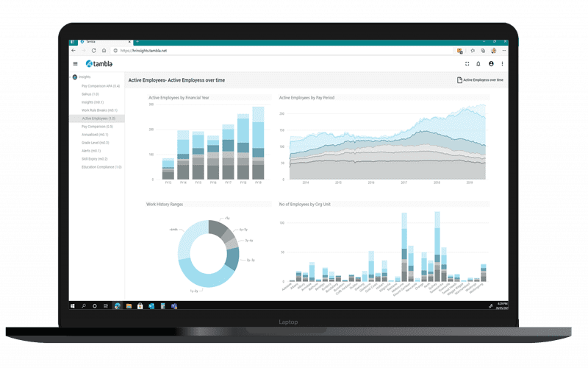Screen dimensions: 588x368
Task: Open Microsoft Teams from the taskbar
Action: (174, 306)
